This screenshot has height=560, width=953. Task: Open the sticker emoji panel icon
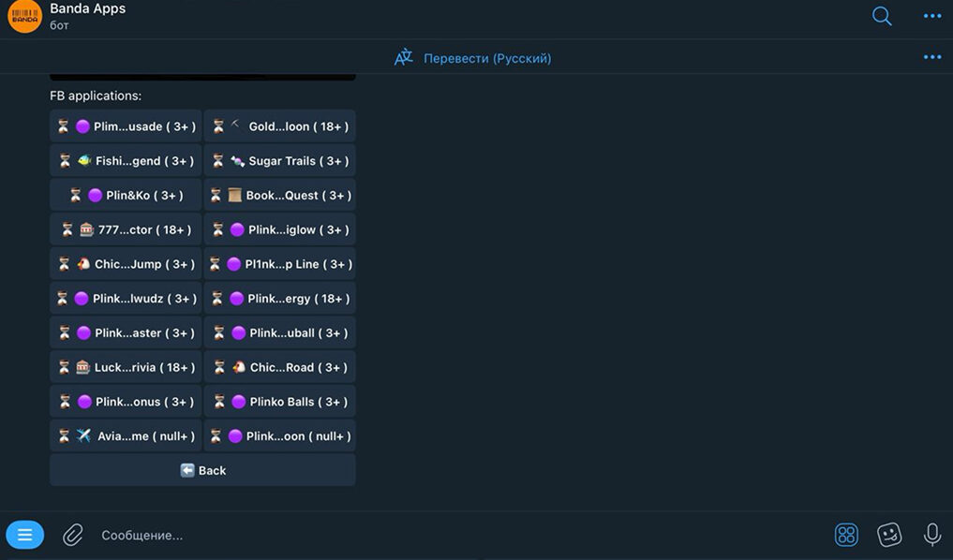889,535
